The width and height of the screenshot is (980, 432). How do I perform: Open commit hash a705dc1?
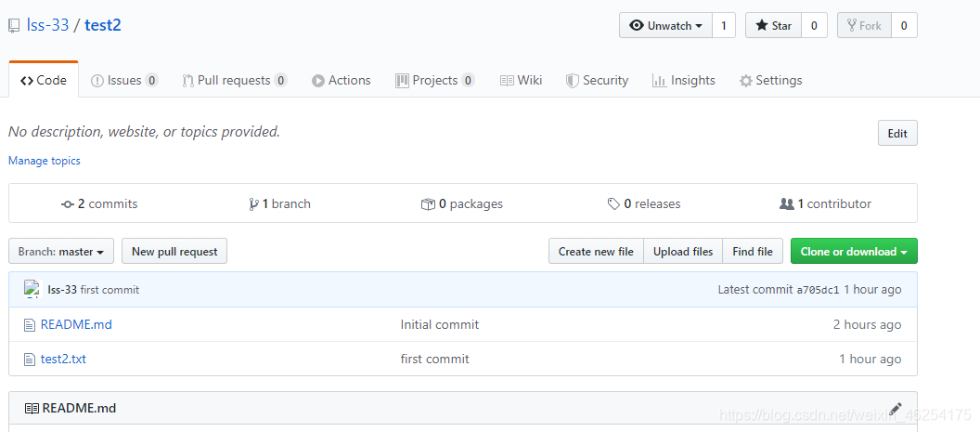point(819,290)
